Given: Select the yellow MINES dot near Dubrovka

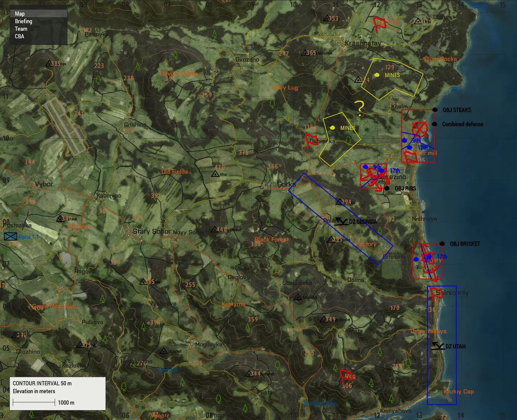Looking at the screenshot, I should (332, 128).
